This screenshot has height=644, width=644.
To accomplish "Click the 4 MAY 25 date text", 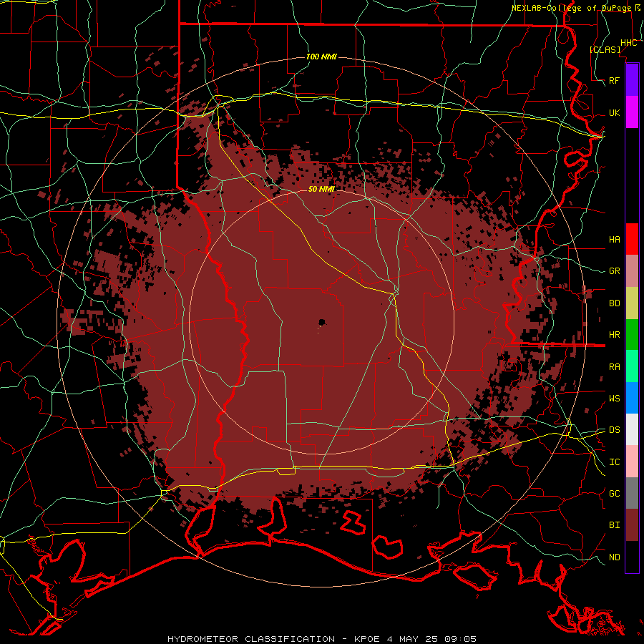I will [x=413, y=639].
